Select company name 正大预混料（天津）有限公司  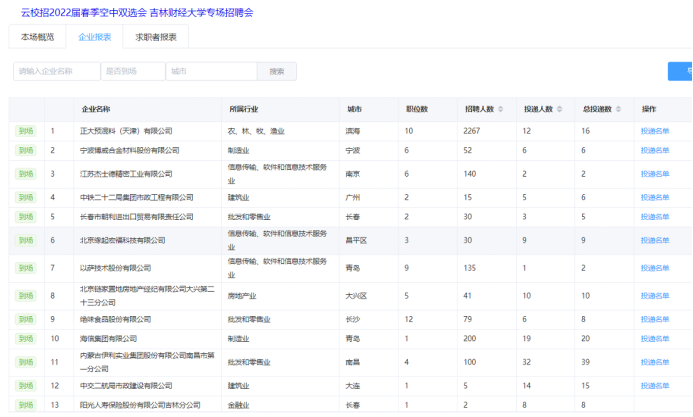coord(126,131)
